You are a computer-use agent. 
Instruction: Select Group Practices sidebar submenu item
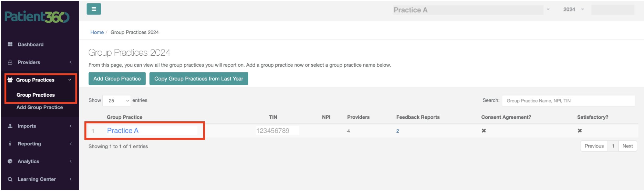click(x=36, y=95)
